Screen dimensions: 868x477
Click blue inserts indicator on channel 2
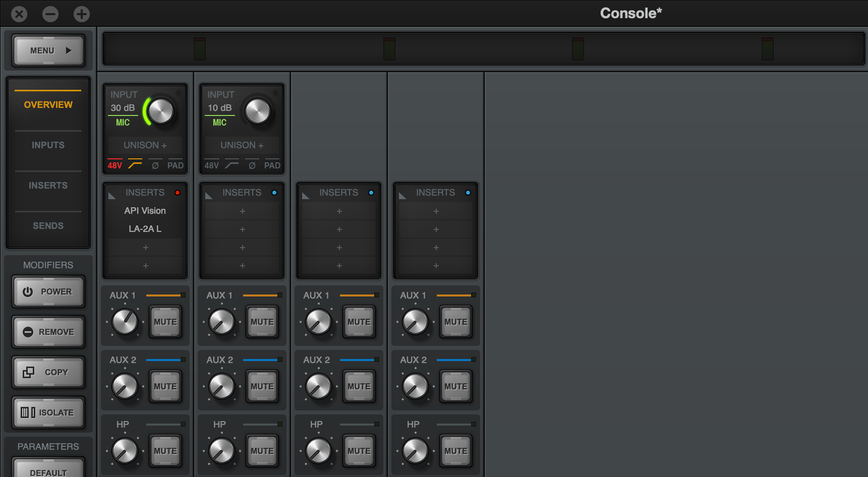274,193
